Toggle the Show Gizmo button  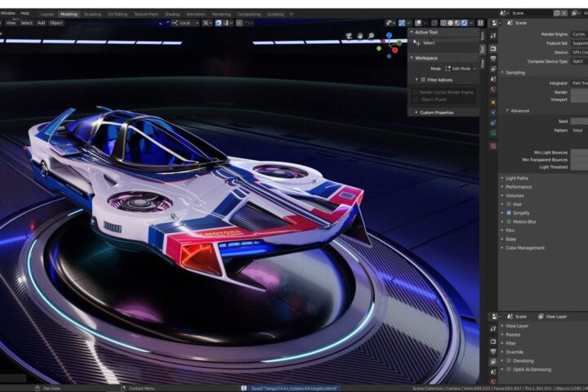point(402,23)
